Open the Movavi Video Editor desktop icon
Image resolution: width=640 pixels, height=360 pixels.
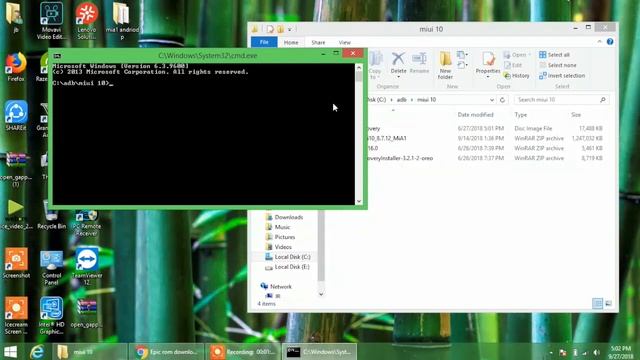[51, 20]
